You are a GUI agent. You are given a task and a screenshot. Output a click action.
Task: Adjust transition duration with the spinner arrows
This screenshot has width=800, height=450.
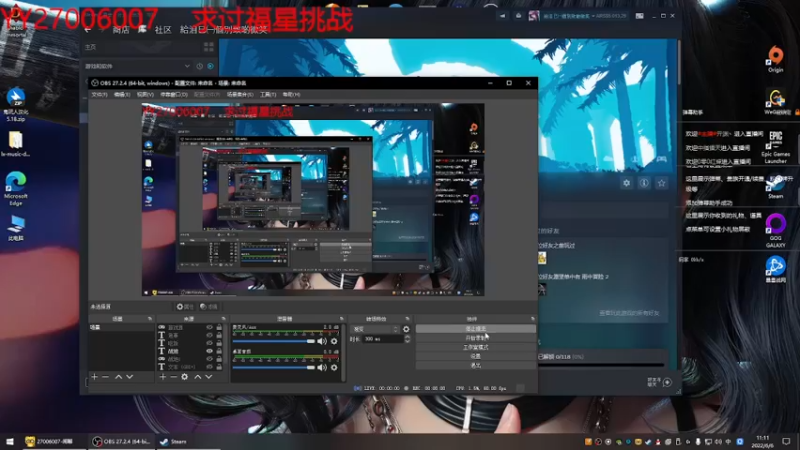(x=407, y=339)
